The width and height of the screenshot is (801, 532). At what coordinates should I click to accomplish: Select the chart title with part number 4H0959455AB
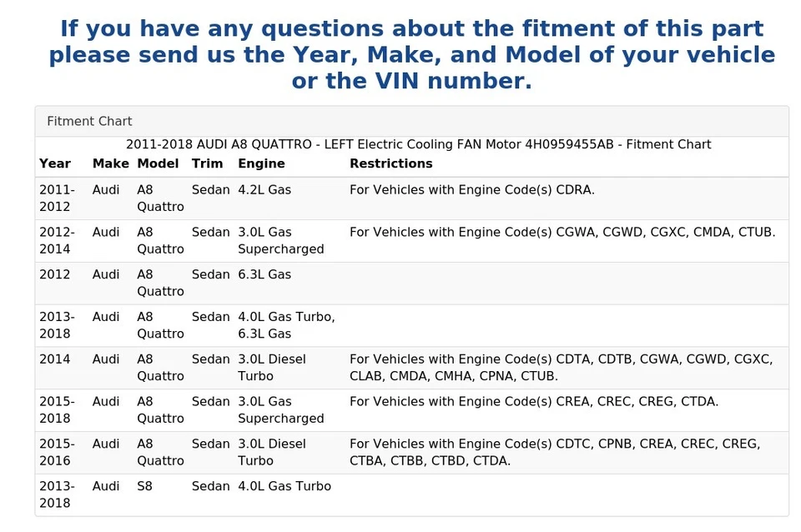(418, 144)
